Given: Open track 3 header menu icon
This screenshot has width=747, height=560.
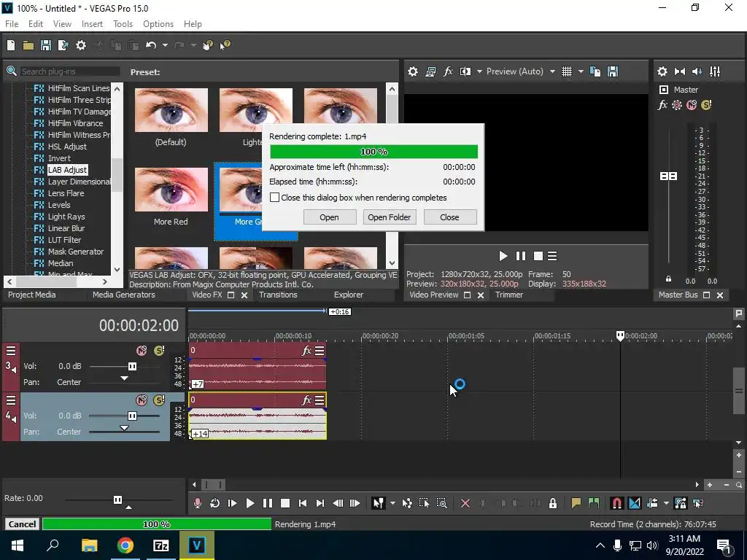Looking at the screenshot, I should [x=11, y=351].
